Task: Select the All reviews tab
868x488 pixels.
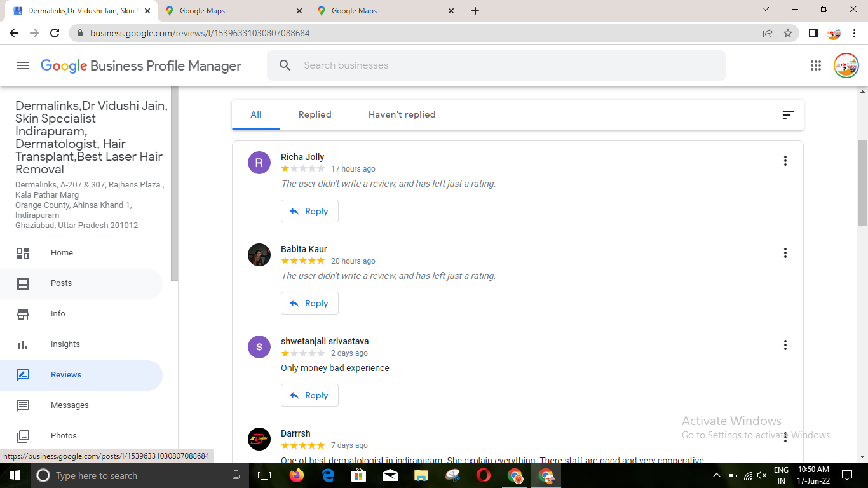Action: (x=256, y=115)
